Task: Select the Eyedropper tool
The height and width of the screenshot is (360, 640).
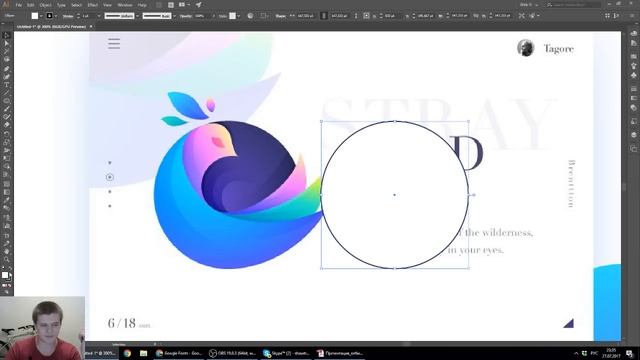Action: click(6, 200)
